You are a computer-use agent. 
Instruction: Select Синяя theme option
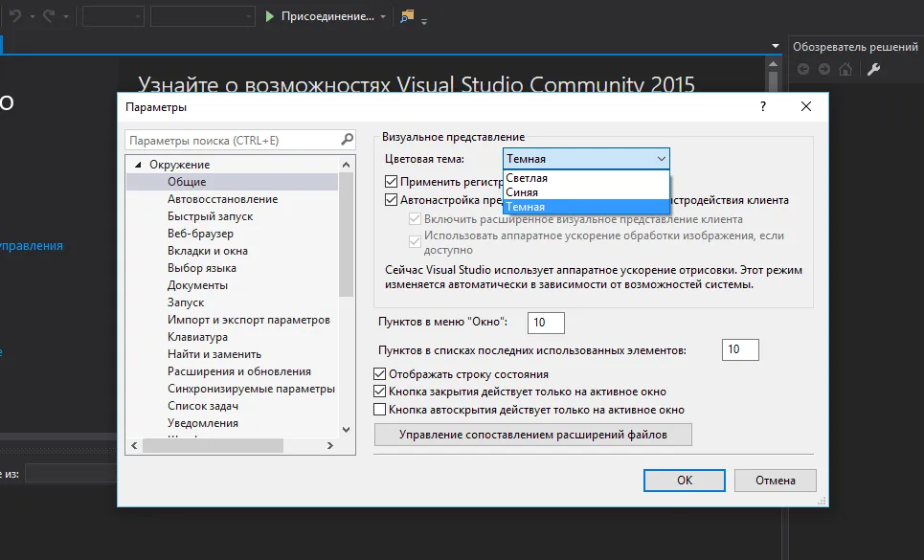[586, 192]
